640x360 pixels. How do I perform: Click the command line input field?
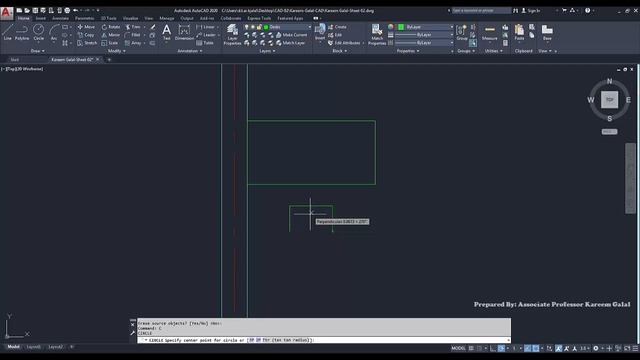324,340
